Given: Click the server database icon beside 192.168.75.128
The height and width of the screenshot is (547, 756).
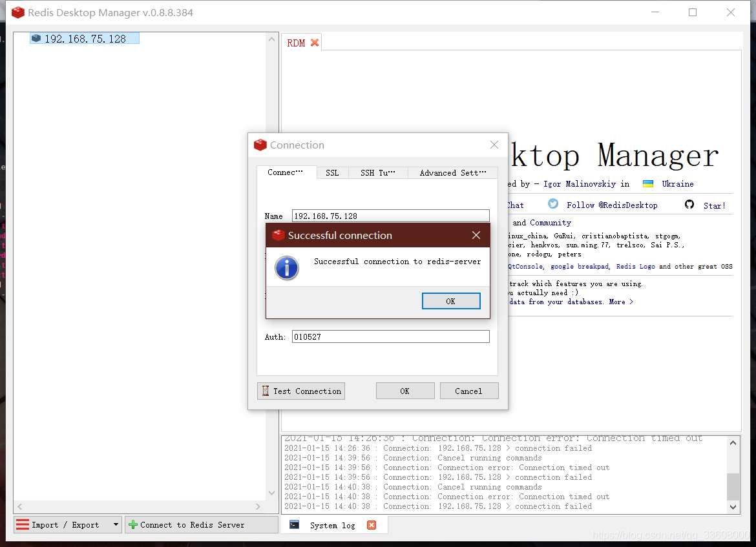Looking at the screenshot, I should pos(36,38).
